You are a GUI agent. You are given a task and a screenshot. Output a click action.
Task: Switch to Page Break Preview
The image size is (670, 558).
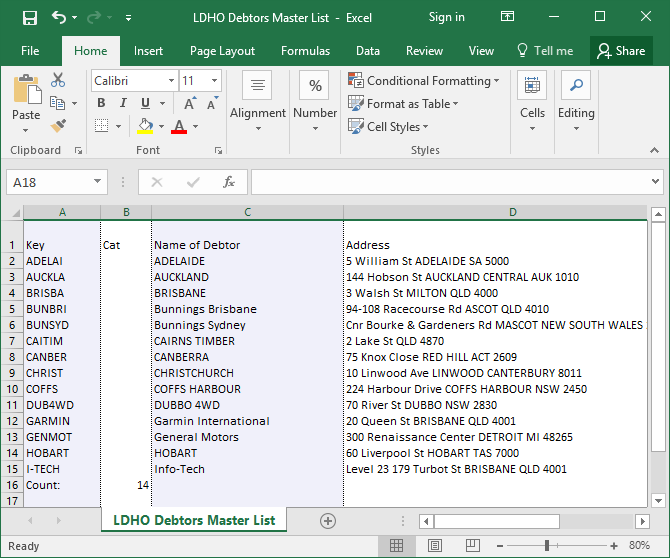(x=473, y=545)
